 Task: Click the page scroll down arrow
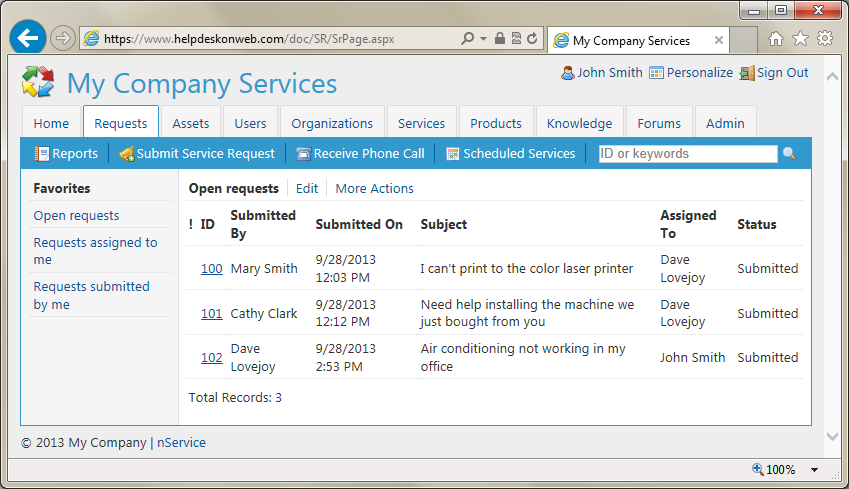tap(832, 436)
